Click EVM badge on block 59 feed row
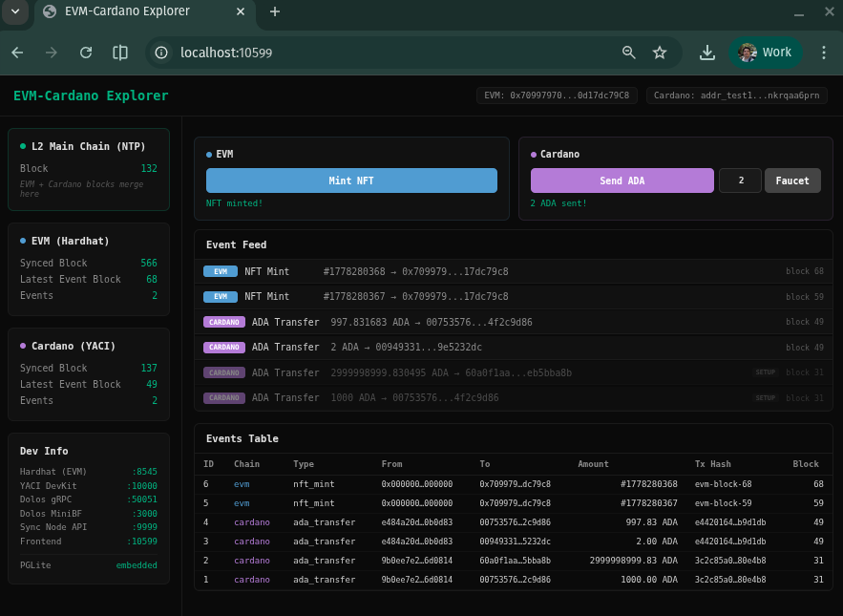 pyautogui.click(x=221, y=296)
